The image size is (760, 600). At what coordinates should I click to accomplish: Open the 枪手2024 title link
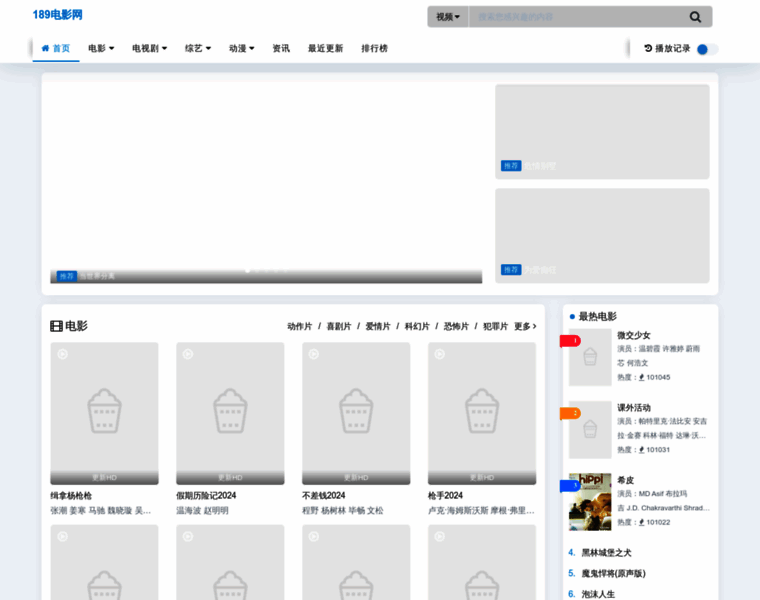pos(445,495)
